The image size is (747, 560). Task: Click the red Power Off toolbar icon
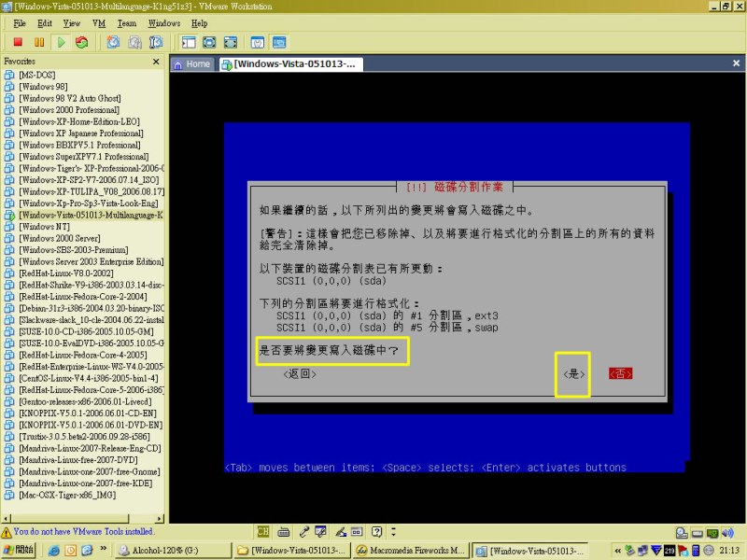click(18, 42)
